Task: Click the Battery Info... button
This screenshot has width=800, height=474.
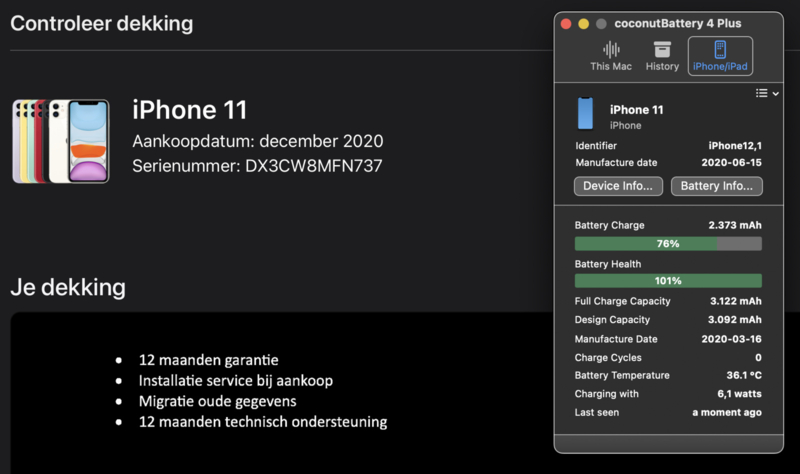Action: click(x=717, y=186)
